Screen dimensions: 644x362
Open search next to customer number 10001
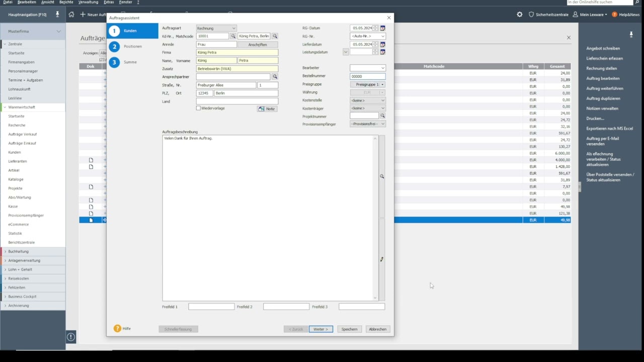(x=233, y=36)
